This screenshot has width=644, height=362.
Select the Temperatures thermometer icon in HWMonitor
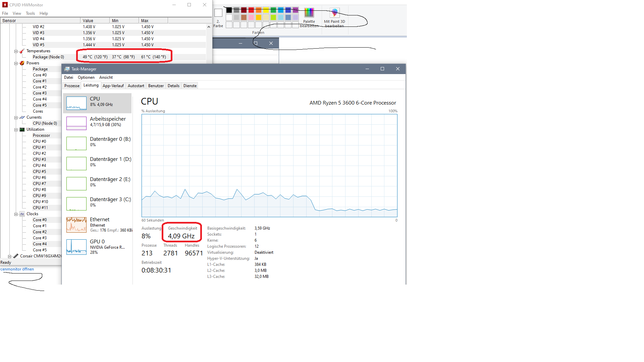[22, 51]
